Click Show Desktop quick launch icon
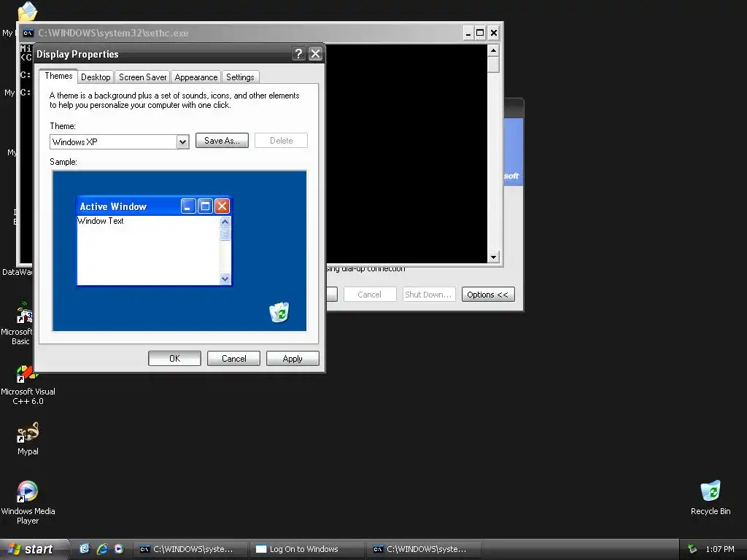Image resolution: width=747 pixels, height=560 pixels. coord(85,548)
